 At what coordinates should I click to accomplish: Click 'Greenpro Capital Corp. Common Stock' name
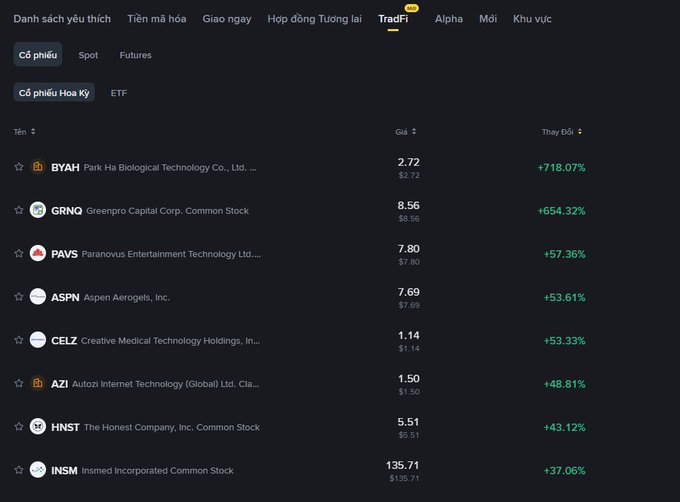(x=167, y=211)
